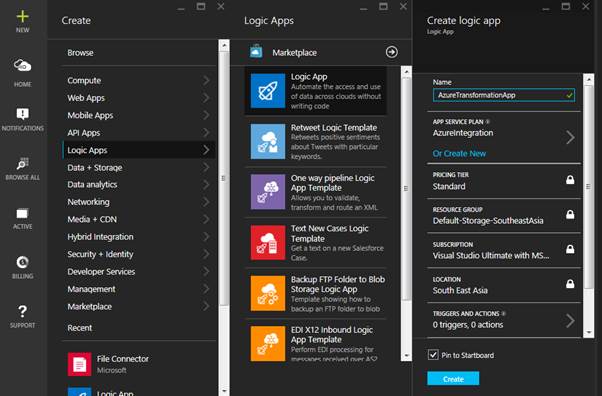Screen dimensions: 602x396
Task: Click the blue Create button
Action: (x=453, y=379)
